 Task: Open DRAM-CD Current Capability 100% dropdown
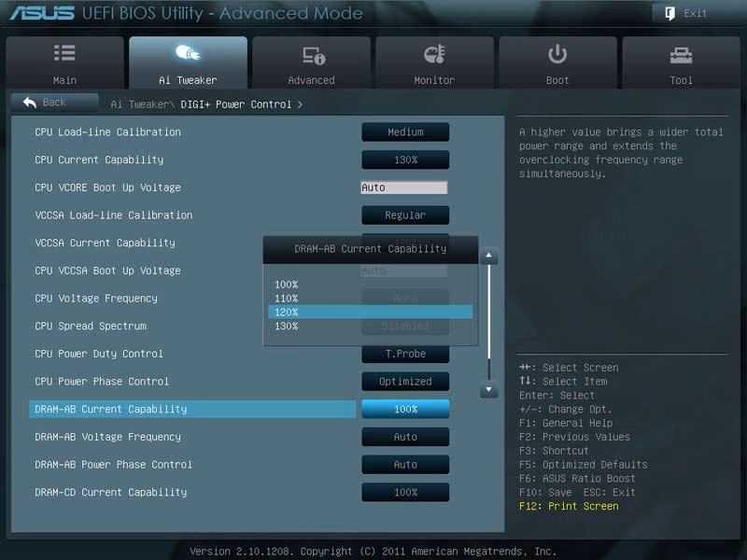point(405,492)
